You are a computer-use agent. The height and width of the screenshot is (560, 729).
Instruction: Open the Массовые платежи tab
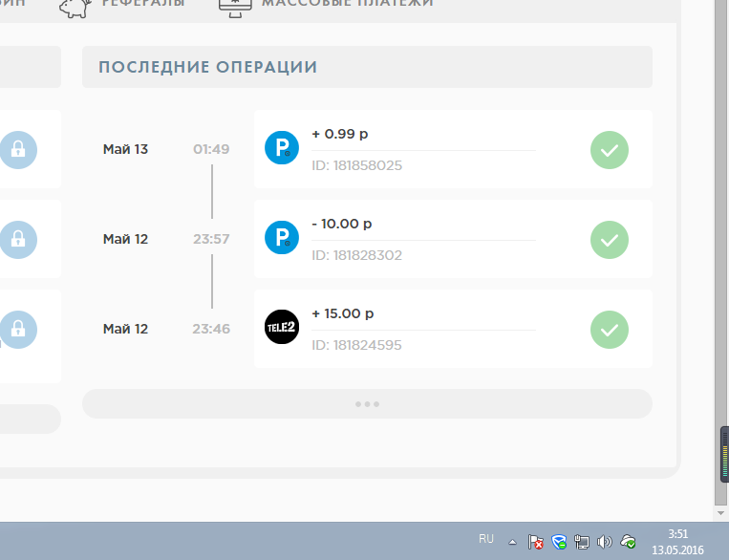[x=328, y=3]
